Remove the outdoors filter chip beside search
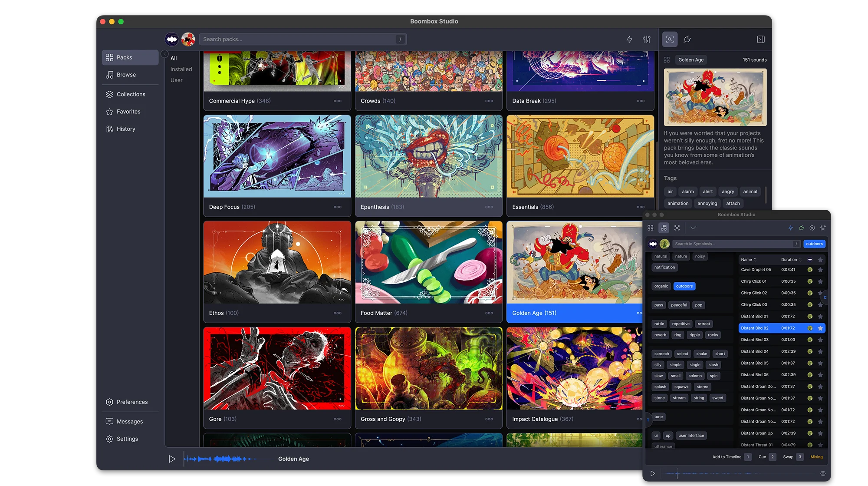The width and height of the screenshot is (868, 486). [x=814, y=244]
